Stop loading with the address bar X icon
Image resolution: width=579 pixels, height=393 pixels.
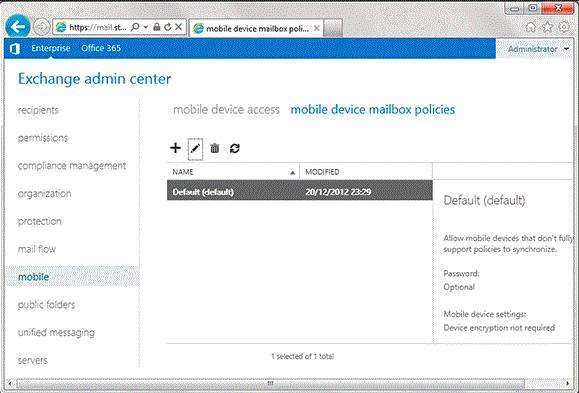[x=178, y=27]
